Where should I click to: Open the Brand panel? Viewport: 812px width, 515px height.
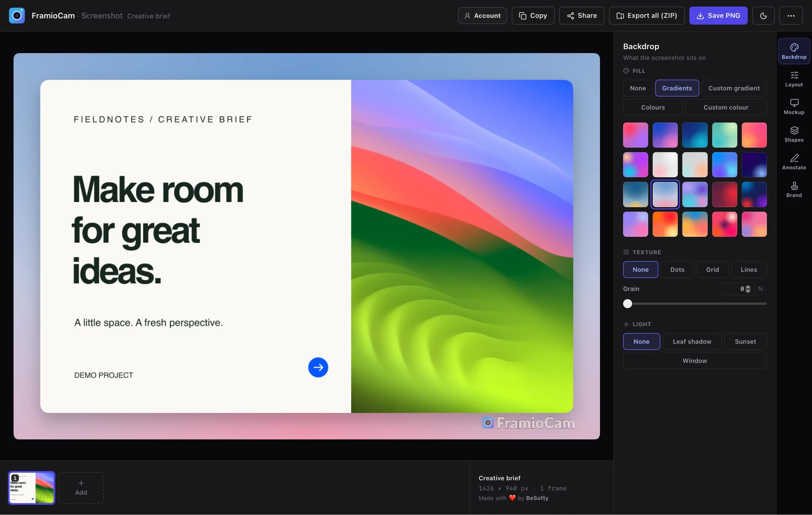[x=794, y=190]
